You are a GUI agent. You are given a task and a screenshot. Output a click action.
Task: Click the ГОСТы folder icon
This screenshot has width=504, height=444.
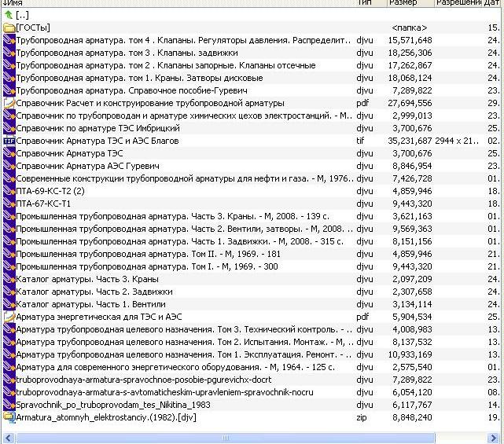9,28
